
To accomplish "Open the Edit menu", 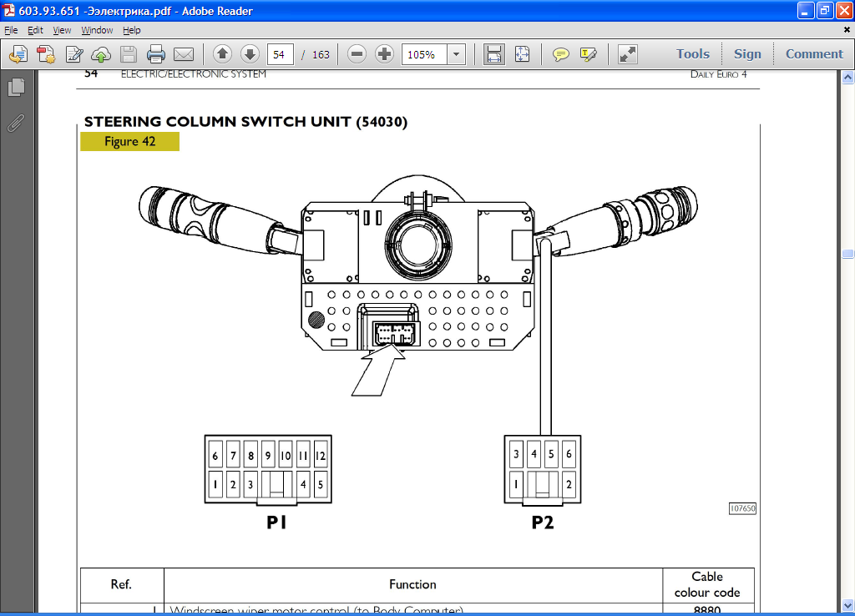I will (x=35, y=30).
